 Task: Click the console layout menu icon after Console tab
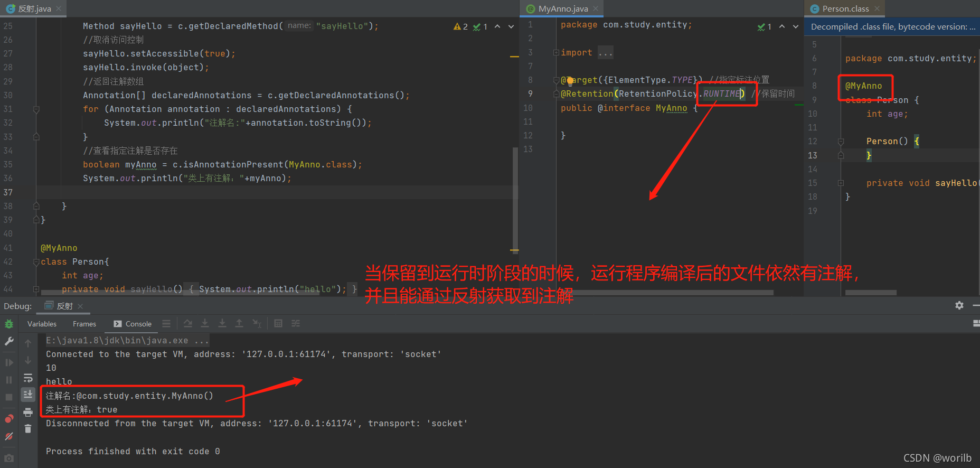pos(166,323)
